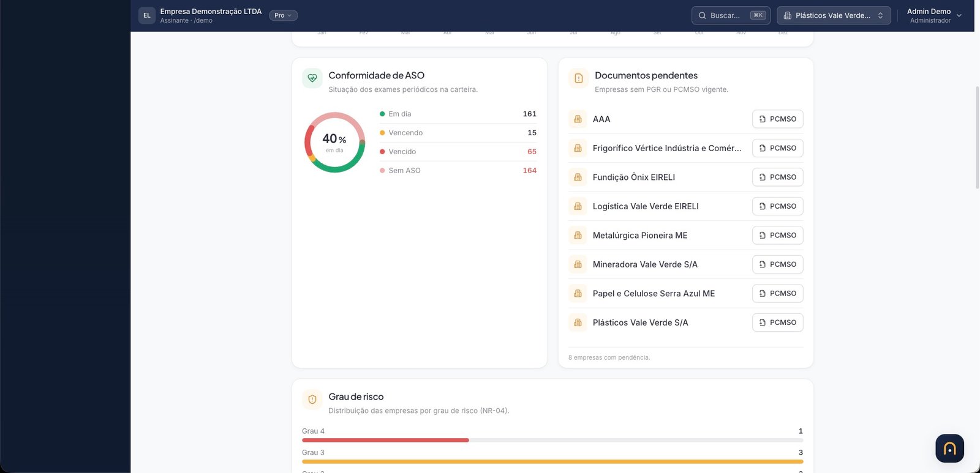Viewport: 980px width, 473px height.
Task: Open PCMSO for Logística Vale Verde EIRELI
Action: 778,206
